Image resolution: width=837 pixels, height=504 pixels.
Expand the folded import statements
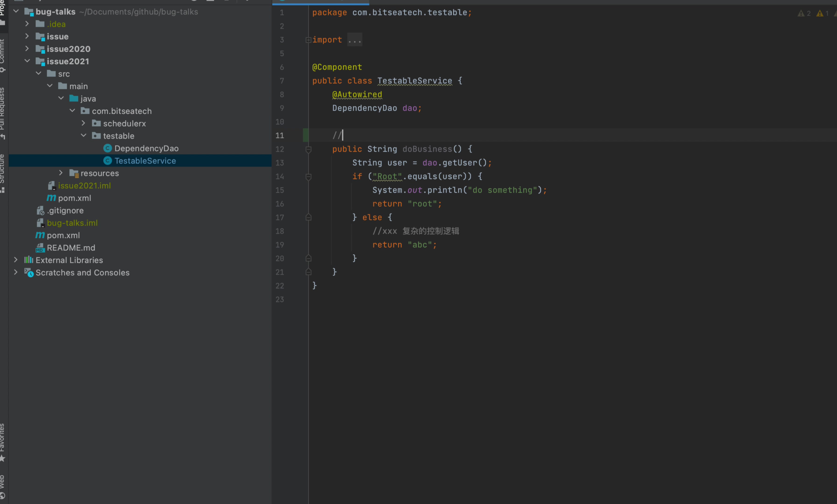click(x=309, y=40)
